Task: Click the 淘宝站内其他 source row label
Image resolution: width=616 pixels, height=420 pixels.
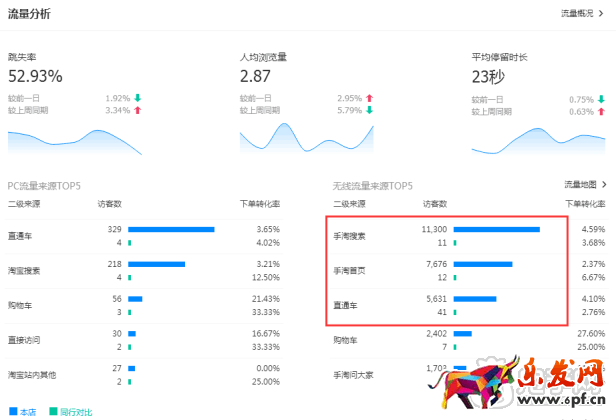Action: pyautogui.click(x=32, y=375)
